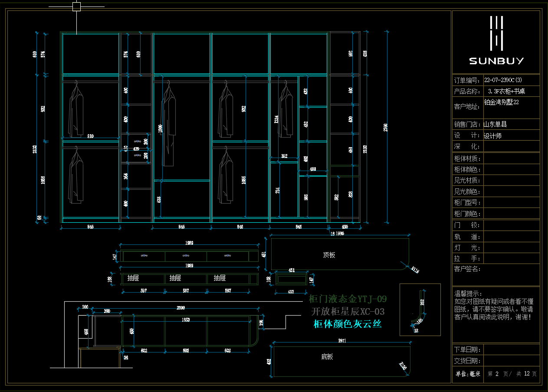Click the crosshair pickbox at top left
The width and height of the screenshot is (548, 392).
click(x=76, y=7)
